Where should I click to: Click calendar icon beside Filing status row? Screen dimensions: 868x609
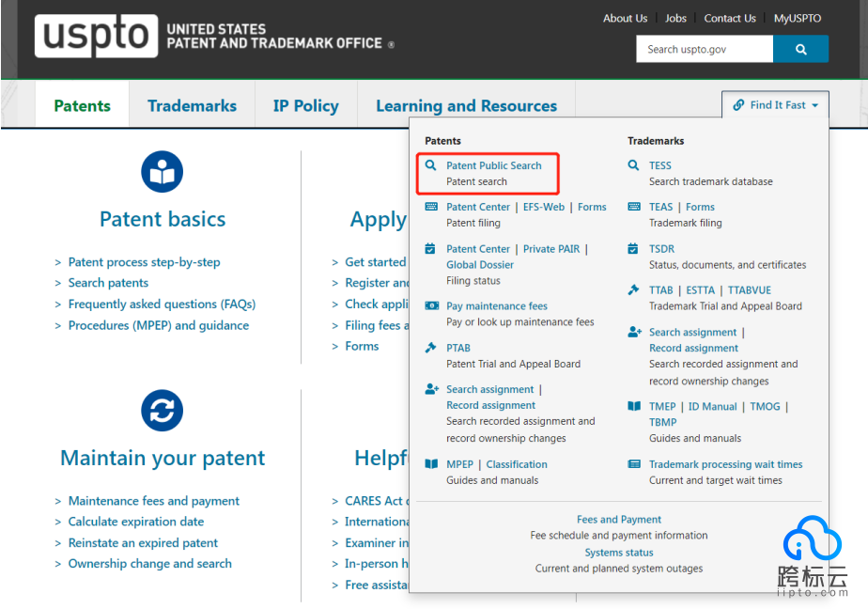(x=430, y=249)
